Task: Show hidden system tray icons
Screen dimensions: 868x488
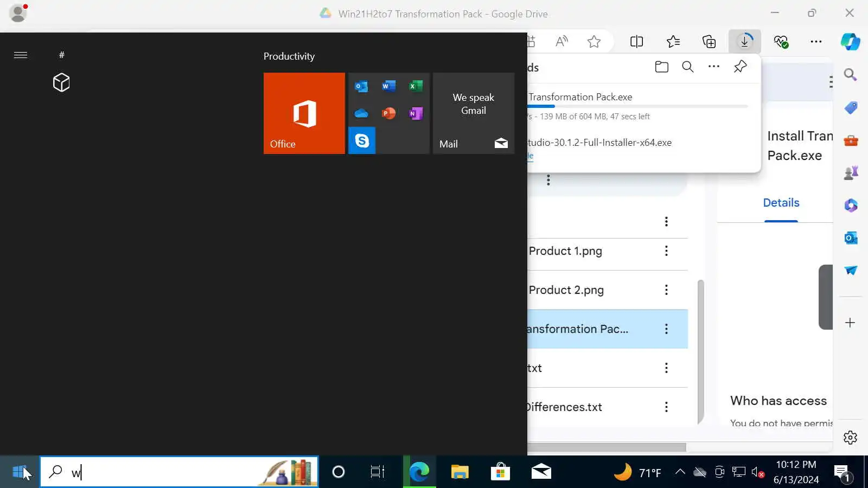Action: point(680,472)
